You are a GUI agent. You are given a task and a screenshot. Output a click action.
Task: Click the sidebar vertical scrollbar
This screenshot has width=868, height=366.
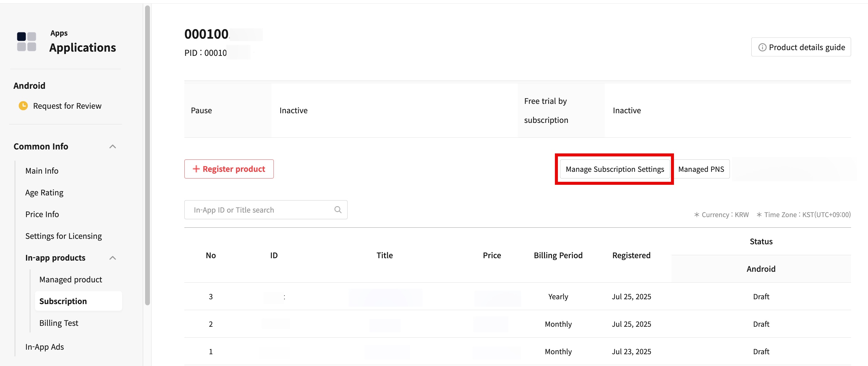(147, 155)
